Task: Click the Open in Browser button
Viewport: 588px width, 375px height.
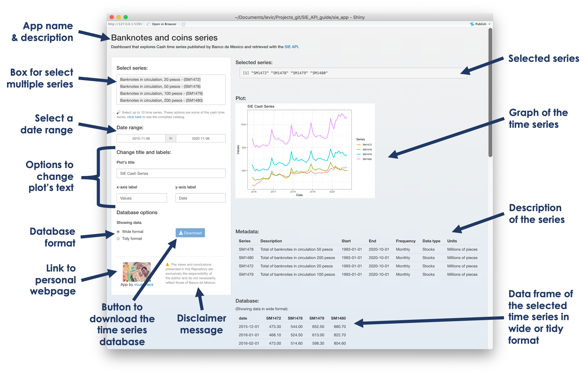Action: [162, 24]
